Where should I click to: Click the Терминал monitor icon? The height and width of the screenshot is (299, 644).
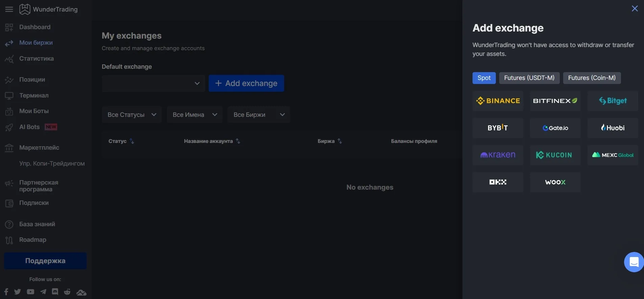coord(9,96)
